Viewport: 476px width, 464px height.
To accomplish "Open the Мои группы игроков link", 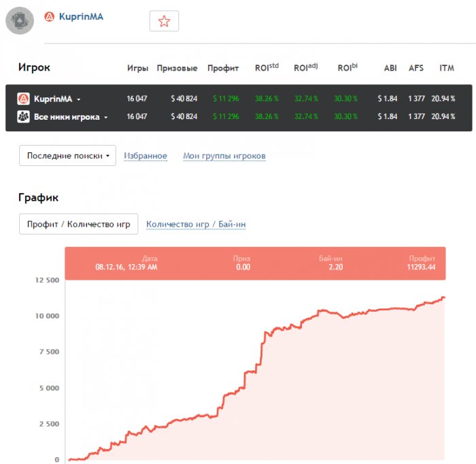I will point(224,156).
